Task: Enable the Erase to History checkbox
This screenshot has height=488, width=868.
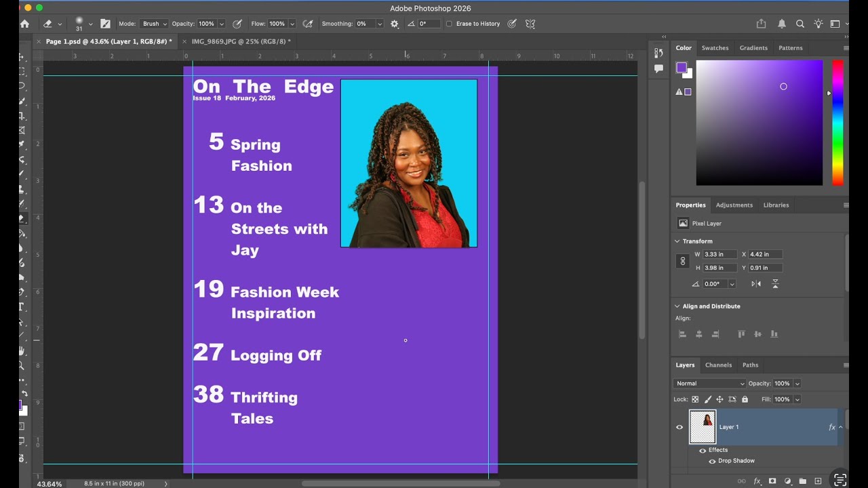Action: click(449, 24)
